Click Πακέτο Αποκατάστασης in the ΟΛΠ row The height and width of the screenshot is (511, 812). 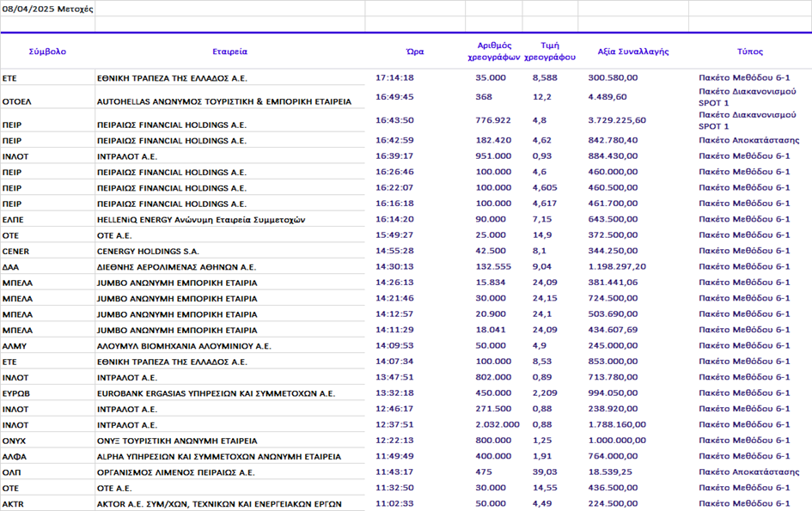(748, 472)
